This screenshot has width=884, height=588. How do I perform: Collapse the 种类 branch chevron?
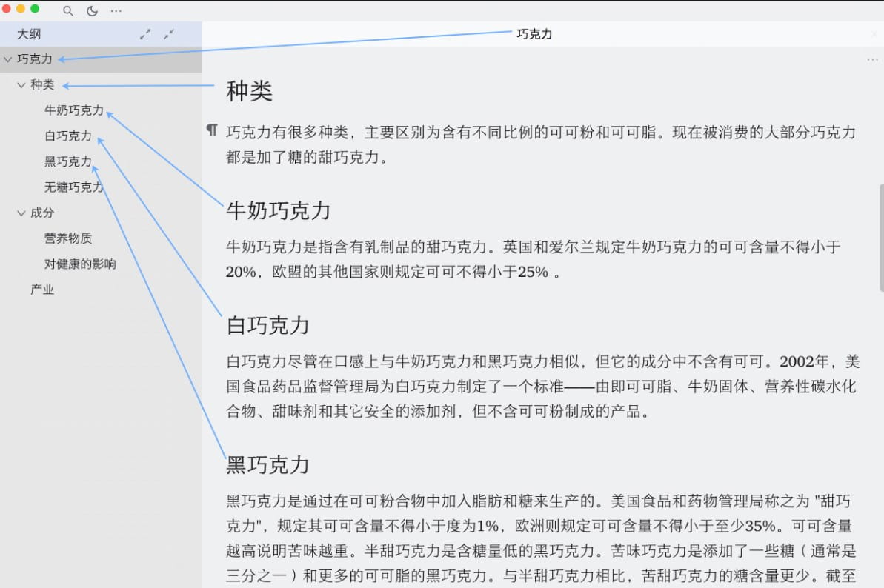(x=21, y=84)
